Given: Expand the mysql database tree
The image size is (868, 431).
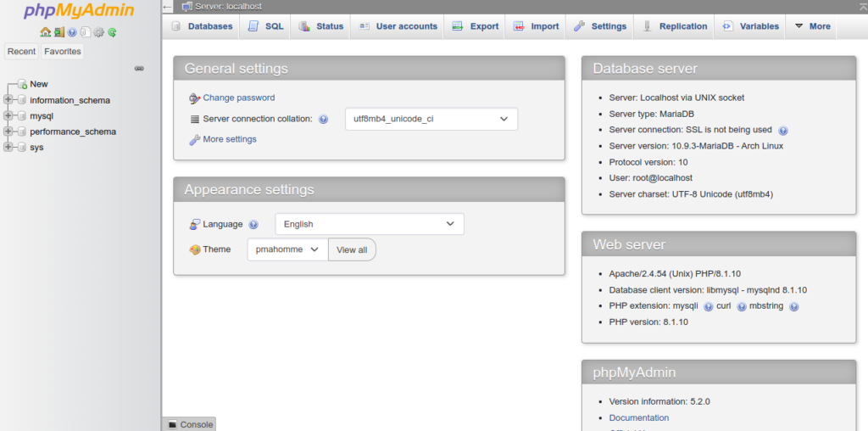Looking at the screenshot, I should click(8, 115).
